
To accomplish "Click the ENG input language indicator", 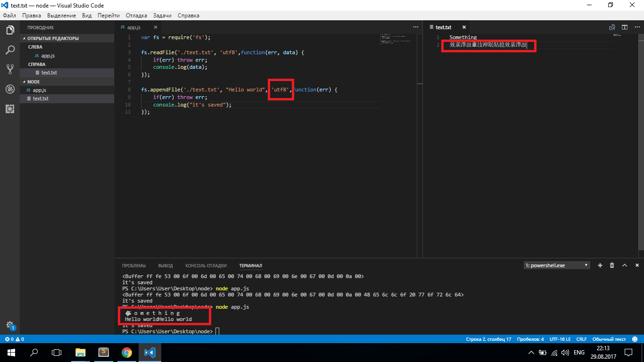I will pyautogui.click(x=579, y=352).
